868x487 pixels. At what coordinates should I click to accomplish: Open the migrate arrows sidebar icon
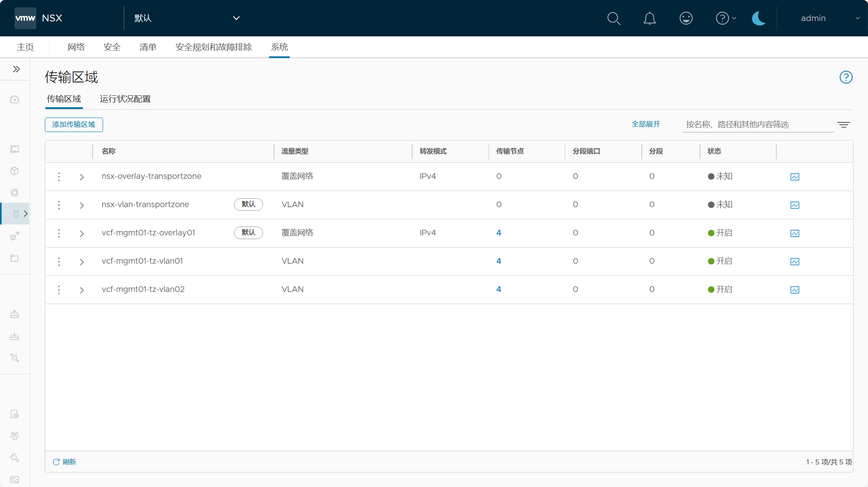tap(15, 358)
